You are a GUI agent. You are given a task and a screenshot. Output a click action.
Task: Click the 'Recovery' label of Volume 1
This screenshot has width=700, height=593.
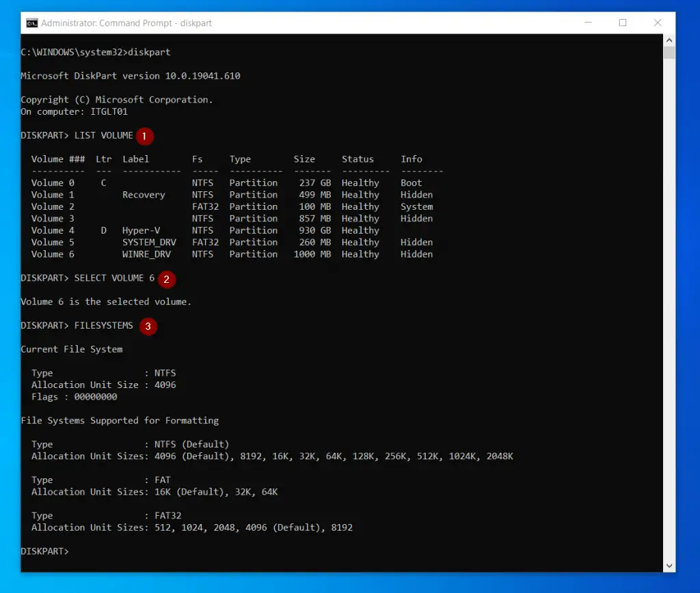click(144, 195)
